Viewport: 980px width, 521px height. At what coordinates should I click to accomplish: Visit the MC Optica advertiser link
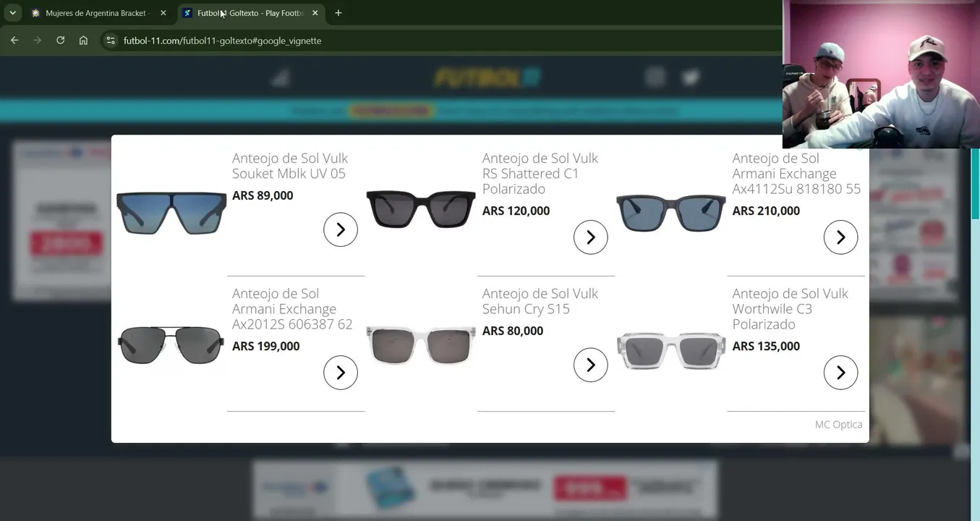[838, 425]
